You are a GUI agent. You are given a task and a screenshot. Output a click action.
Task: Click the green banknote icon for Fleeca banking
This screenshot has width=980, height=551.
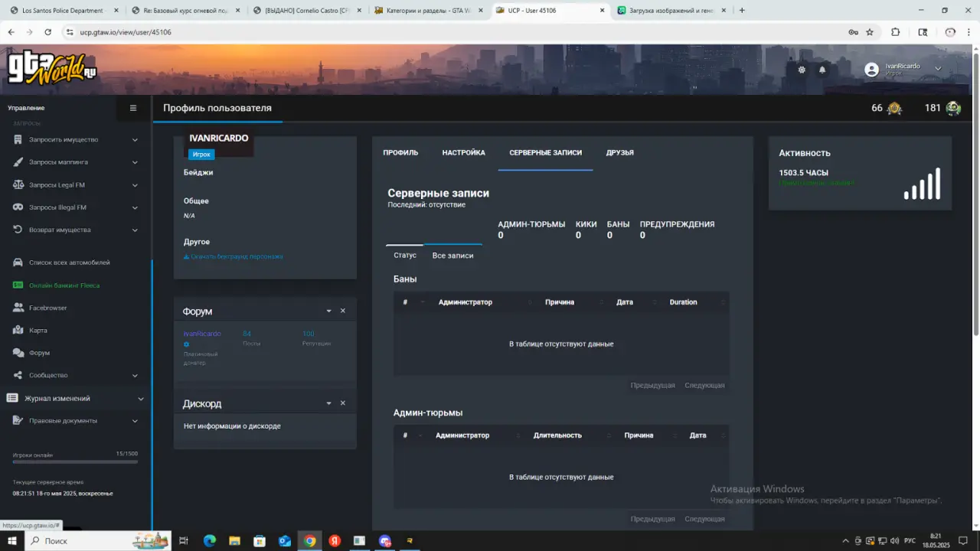pyautogui.click(x=18, y=285)
